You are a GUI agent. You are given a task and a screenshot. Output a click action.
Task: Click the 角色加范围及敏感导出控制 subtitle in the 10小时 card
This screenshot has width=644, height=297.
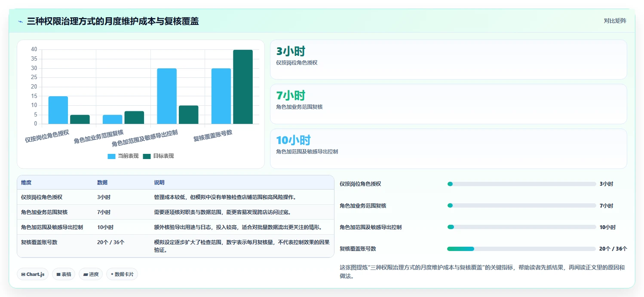click(x=307, y=152)
